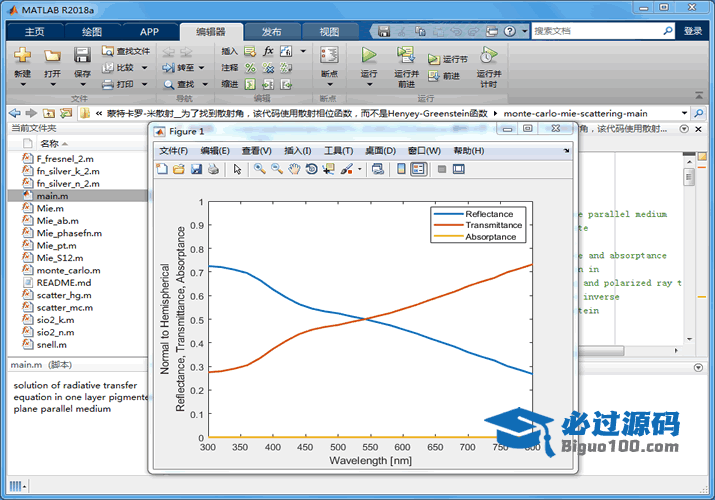Toggle Show Plot Tools and Dock Figure

pyautogui.click(x=459, y=169)
